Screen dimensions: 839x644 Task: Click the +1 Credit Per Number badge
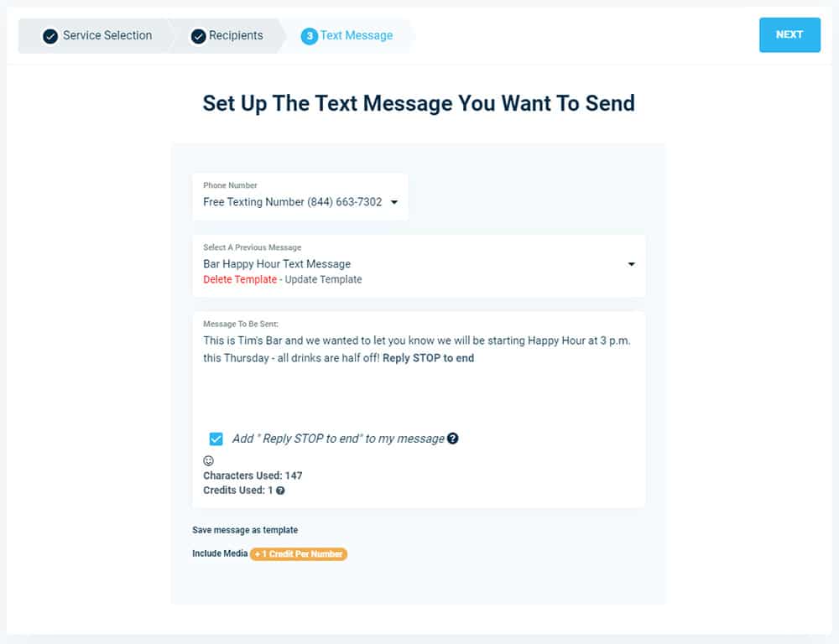[299, 554]
